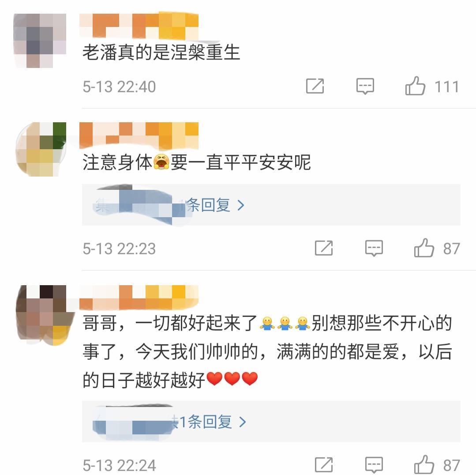This screenshot has width=476, height=475.
Task: Open third commenter's avatar
Action: point(45,315)
